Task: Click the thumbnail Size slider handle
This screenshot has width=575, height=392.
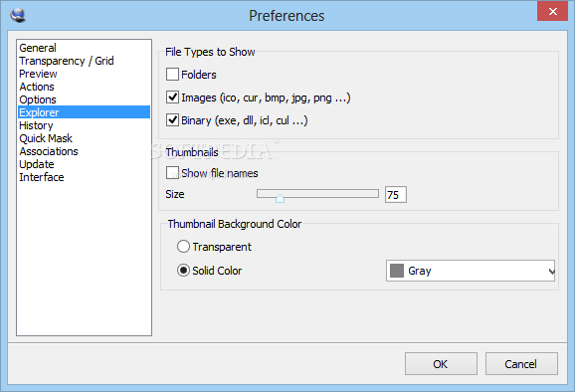Action: (x=280, y=198)
